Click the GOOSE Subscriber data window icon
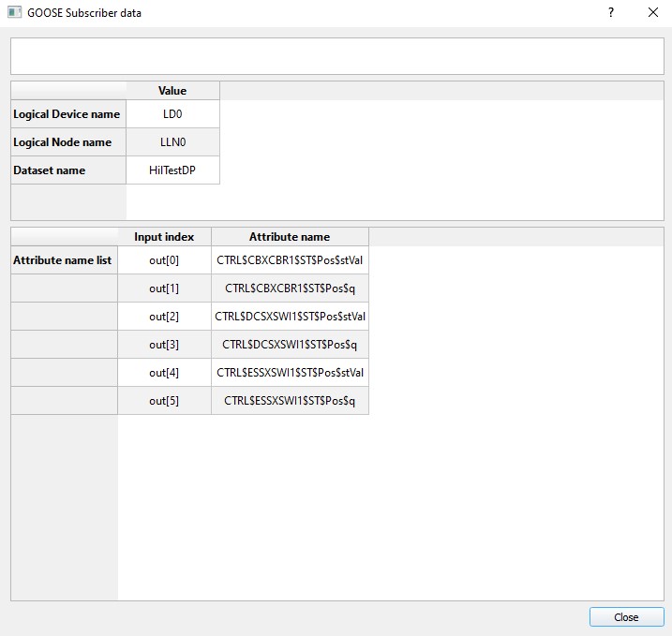Viewport: 672px width, 636px height. point(13,13)
